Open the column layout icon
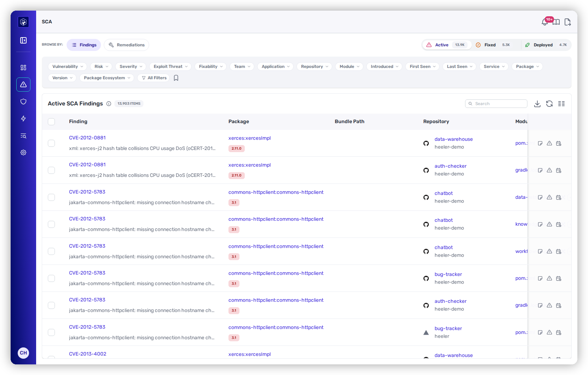The width and height of the screenshot is (588, 375). click(561, 104)
